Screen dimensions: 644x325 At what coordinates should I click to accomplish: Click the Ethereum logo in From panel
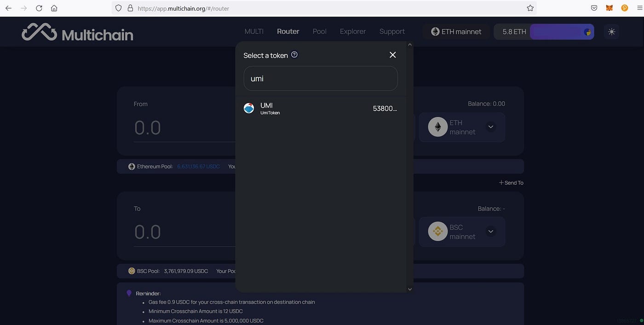(437, 127)
